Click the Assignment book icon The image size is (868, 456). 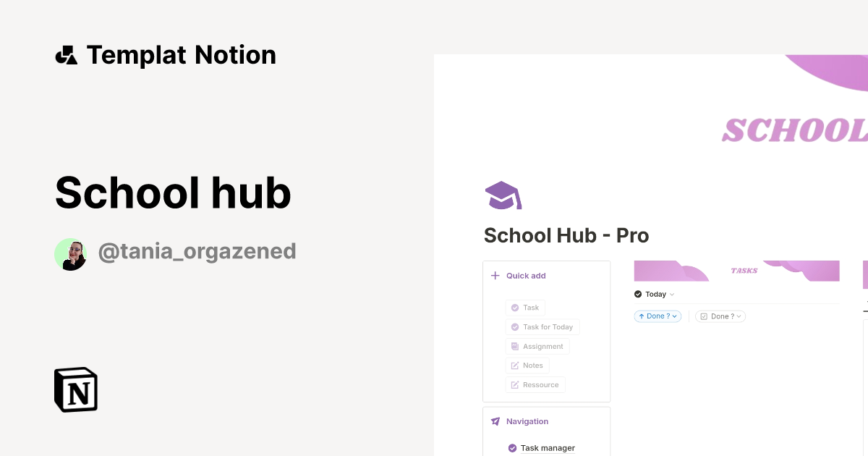point(514,345)
